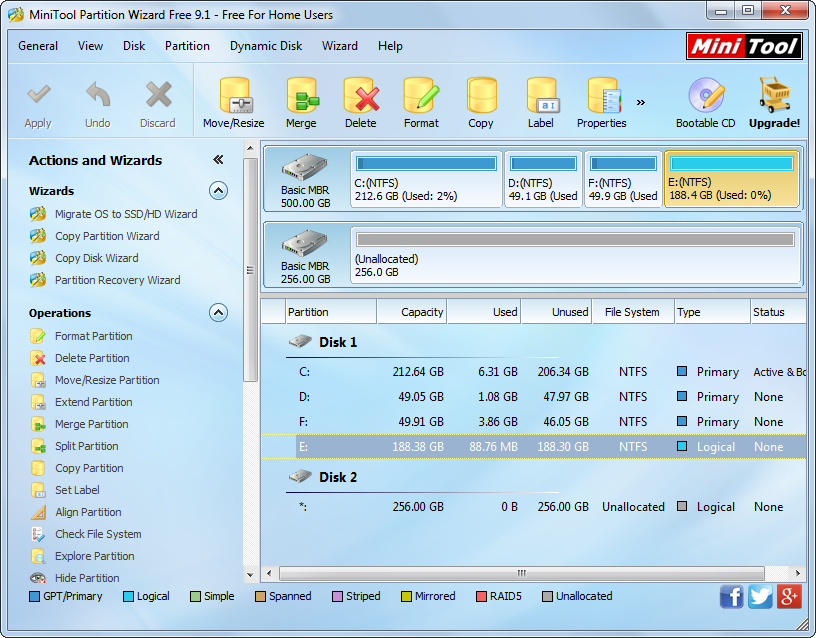Launch Partition Recovery Wizard

click(x=105, y=280)
